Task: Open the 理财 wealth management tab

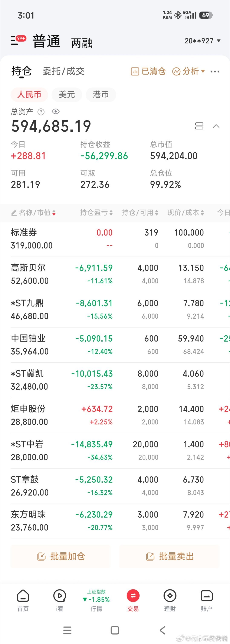Action: click(170, 600)
